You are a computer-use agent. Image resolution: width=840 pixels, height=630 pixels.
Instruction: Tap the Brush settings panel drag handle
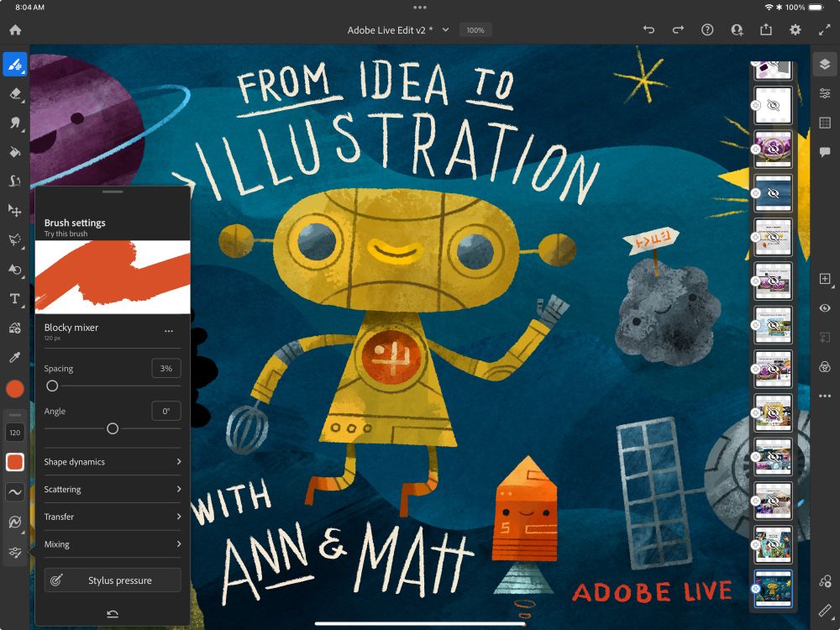click(x=113, y=192)
